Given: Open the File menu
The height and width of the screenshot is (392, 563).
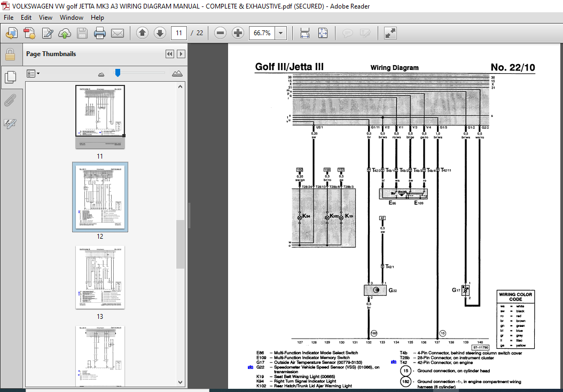Looking at the screenshot, I should [8, 17].
